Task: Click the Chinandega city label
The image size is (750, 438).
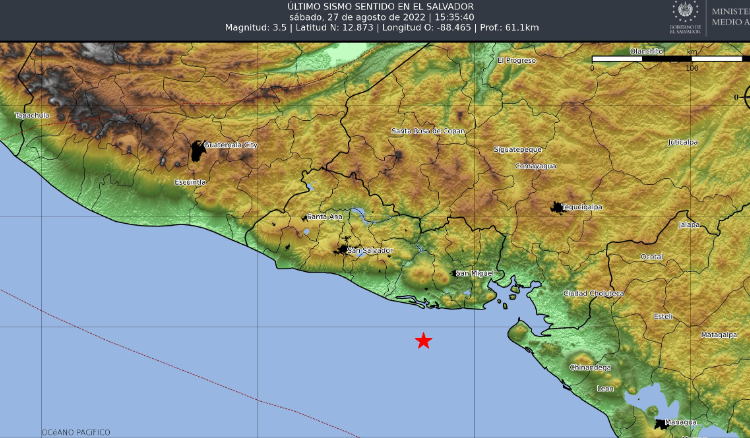Action: click(589, 368)
